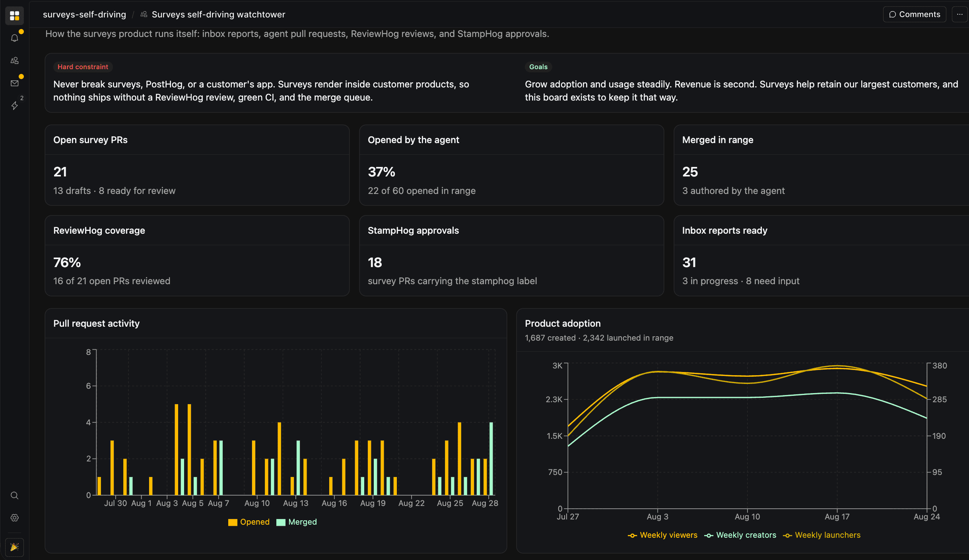Open the inbox envelope icon
This screenshot has height=560, width=969.
pos(15,83)
